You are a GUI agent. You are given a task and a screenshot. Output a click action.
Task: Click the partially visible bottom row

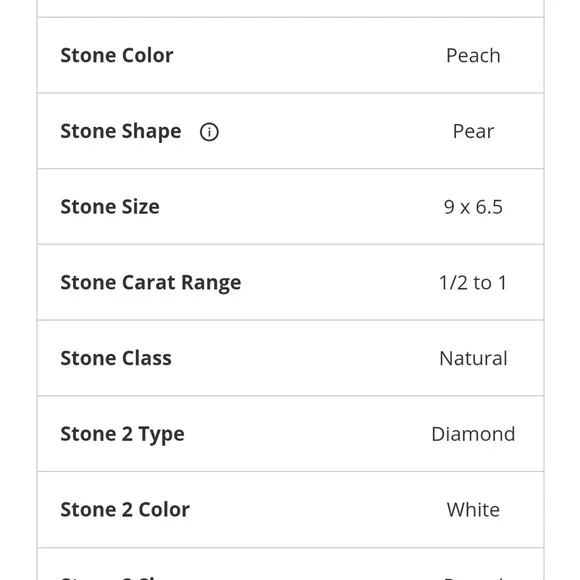290,564
